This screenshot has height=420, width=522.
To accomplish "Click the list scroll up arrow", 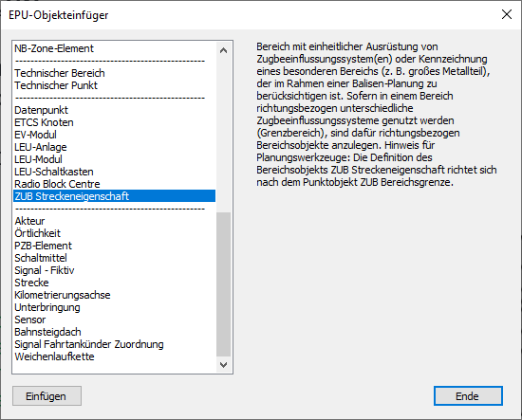I will tap(223, 50).
